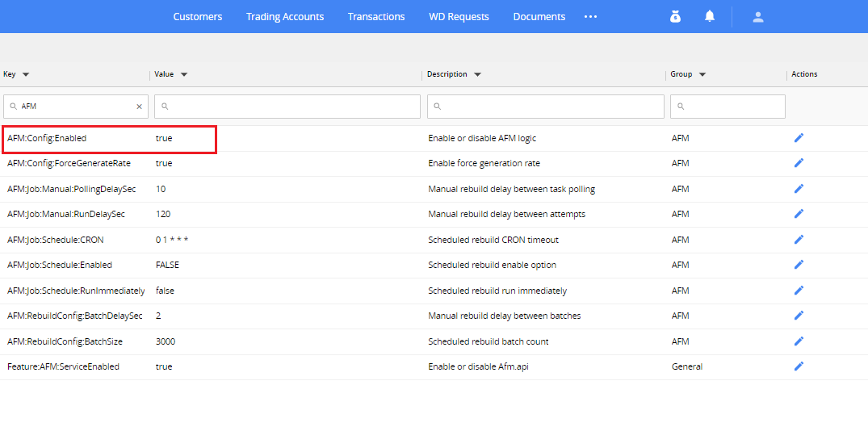Select the AFM:Job:Schedule:Enabled key cell
The image size is (868, 427).
[60, 265]
